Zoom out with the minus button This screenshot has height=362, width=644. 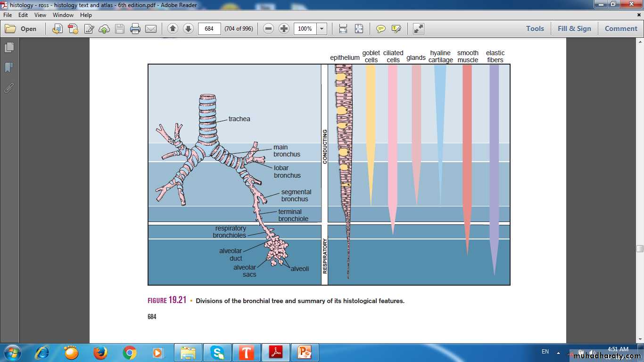[x=268, y=29]
